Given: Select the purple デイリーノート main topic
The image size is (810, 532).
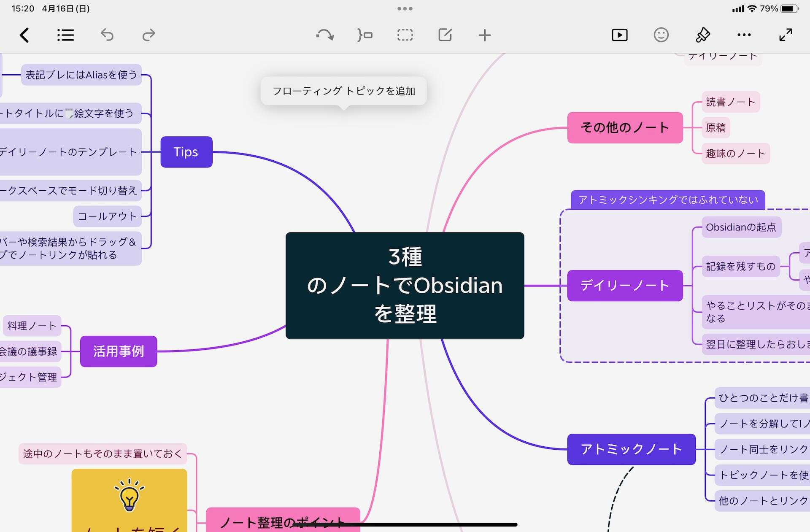Looking at the screenshot, I should 625,286.
